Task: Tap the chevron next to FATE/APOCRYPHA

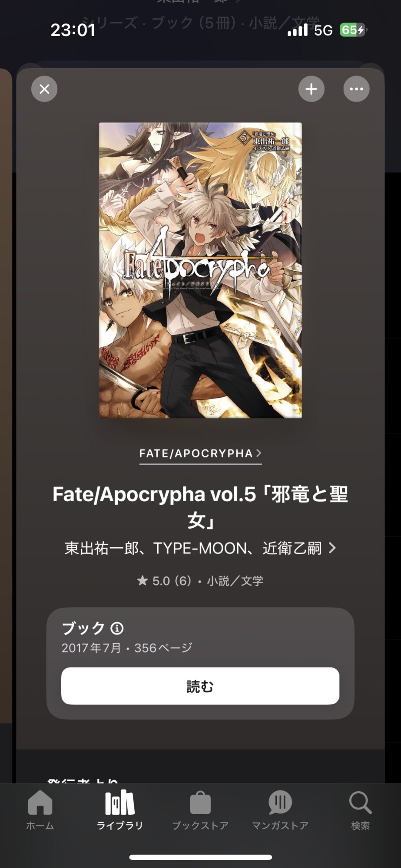Action: 258,453
